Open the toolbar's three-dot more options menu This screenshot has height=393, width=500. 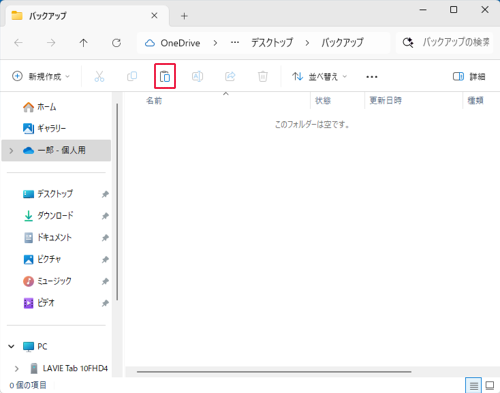[x=372, y=77]
